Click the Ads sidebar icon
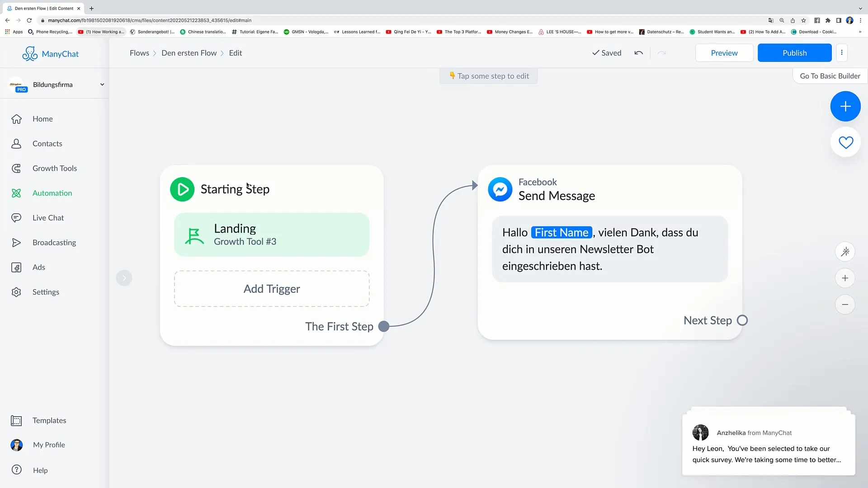This screenshot has width=868, height=488. [x=16, y=267]
